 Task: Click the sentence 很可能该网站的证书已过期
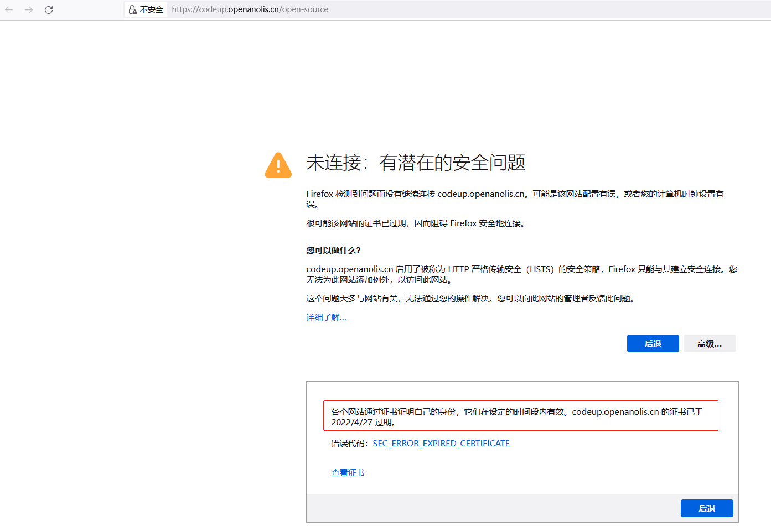coord(416,223)
